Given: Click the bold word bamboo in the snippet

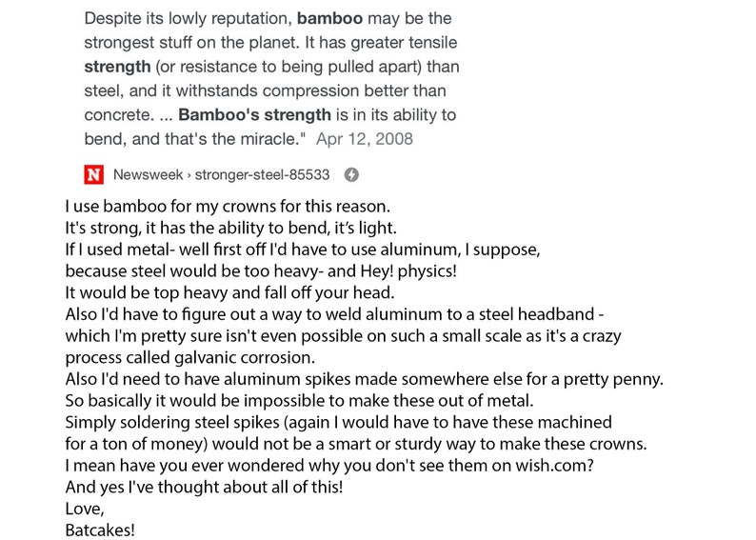Looking at the screenshot, I should click(x=329, y=18).
